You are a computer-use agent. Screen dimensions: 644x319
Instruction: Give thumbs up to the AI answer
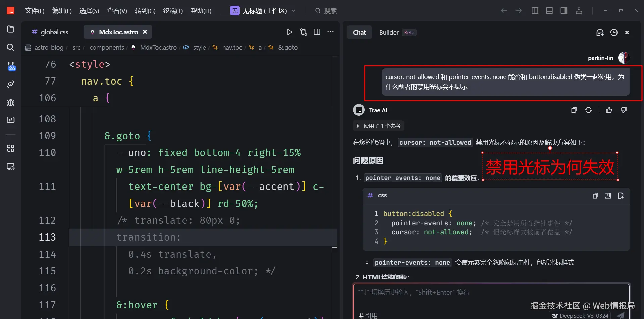tap(609, 110)
